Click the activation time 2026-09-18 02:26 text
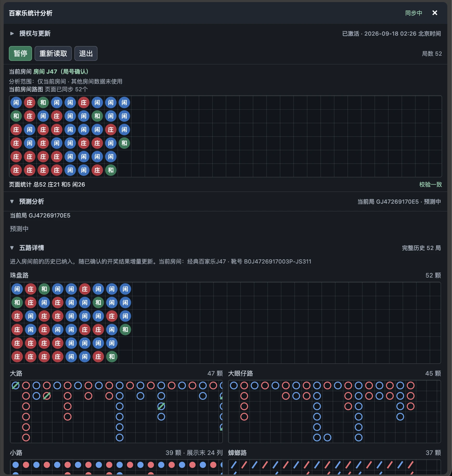Screen dimensions: 452x476 (x=390, y=34)
